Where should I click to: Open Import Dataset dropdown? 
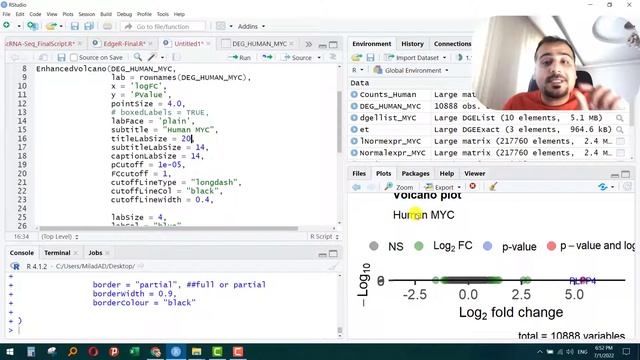click(x=416, y=58)
